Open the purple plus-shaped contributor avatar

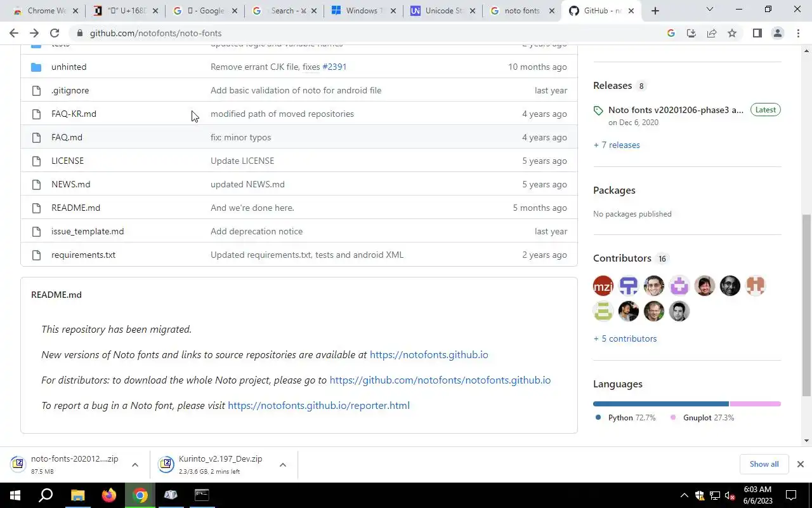click(x=679, y=286)
